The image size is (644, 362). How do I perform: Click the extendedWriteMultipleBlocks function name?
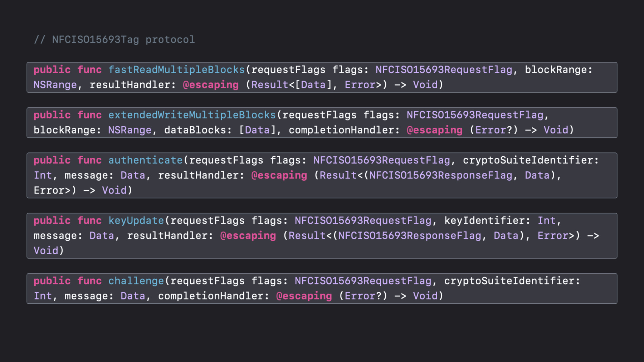click(x=192, y=115)
